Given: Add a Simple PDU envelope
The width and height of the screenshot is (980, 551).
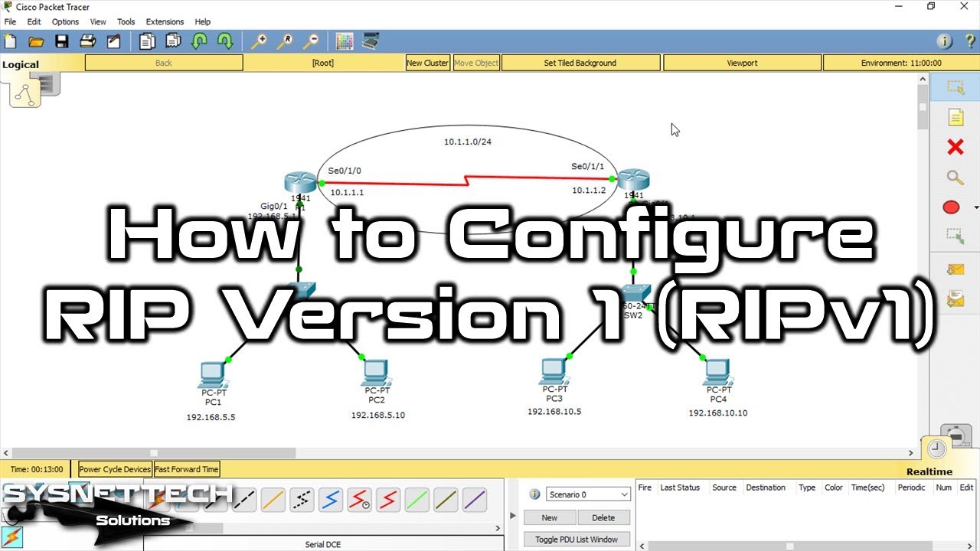Looking at the screenshot, I should point(955,269).
